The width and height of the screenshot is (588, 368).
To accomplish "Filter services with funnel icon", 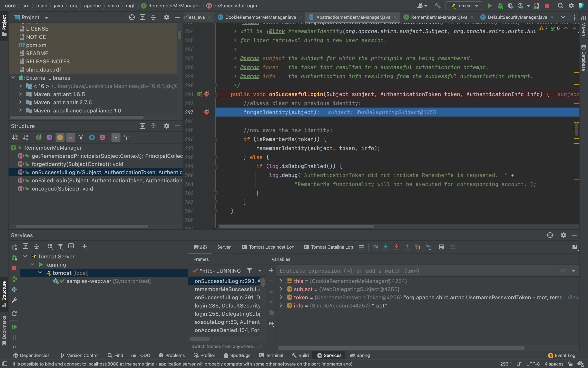I will (60, 247).
